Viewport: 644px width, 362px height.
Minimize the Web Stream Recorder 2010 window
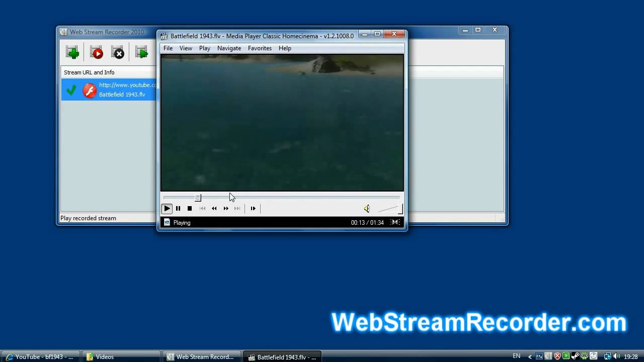(465, 30)
